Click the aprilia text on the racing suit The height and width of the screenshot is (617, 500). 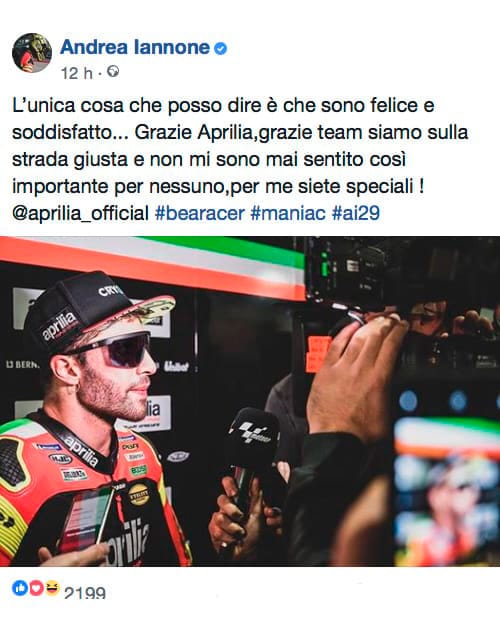[x=127, y=541]
